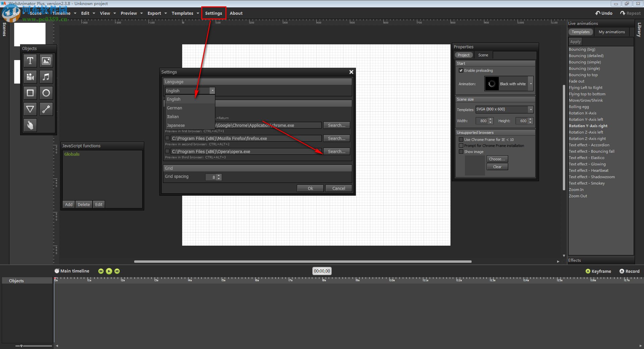644x349 pixels.
Task: Select German from the Language list
Action: (174, 108)
